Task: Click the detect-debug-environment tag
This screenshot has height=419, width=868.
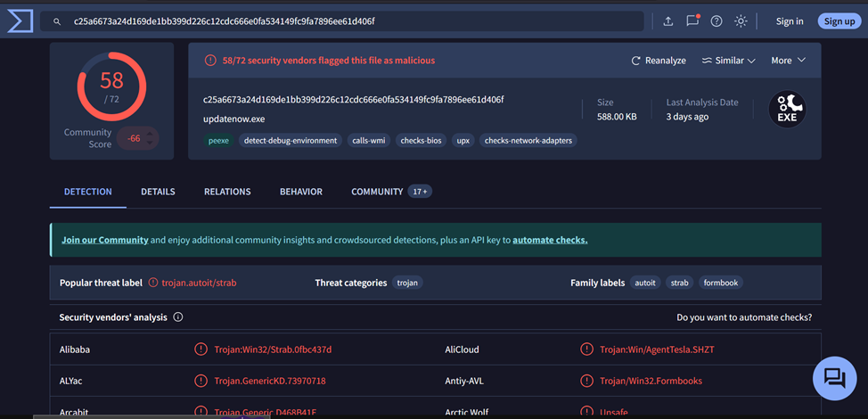Action: pos(290,141)
